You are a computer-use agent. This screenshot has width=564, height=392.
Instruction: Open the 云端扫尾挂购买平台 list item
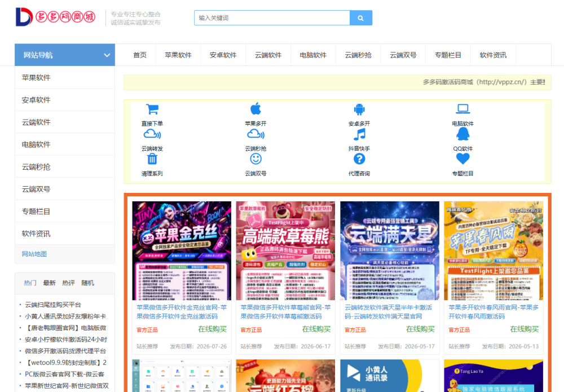(x=53, y=305)
